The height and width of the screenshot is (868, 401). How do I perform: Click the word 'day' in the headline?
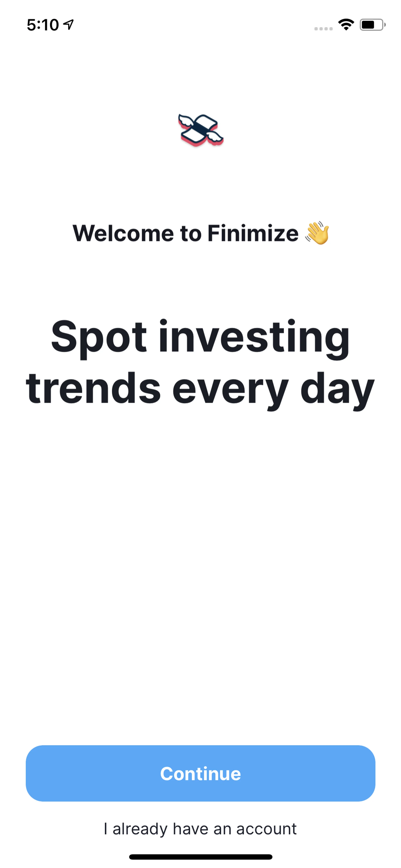337,389
